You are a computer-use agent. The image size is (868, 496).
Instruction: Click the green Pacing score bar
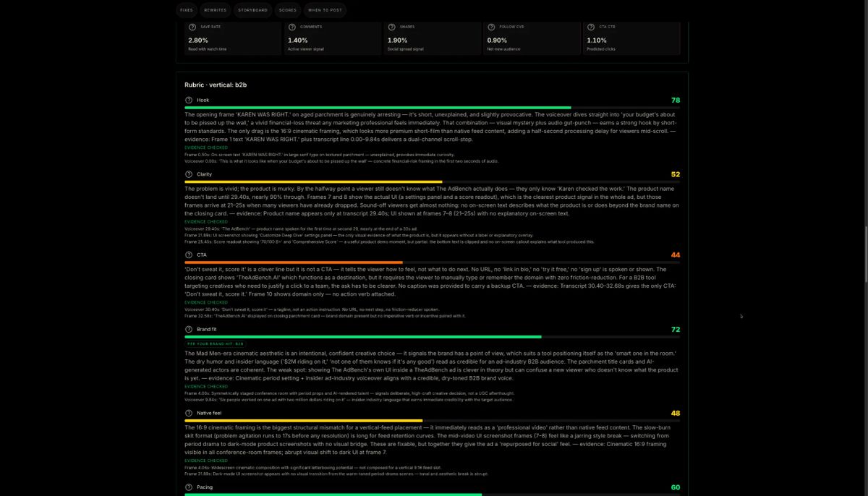coord(333,495)
